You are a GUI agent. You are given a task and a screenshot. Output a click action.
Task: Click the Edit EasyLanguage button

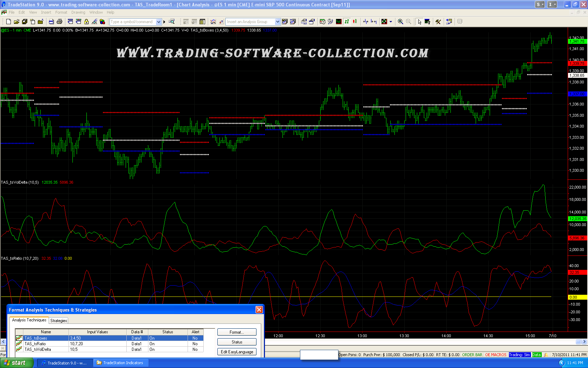pos(237,352)
